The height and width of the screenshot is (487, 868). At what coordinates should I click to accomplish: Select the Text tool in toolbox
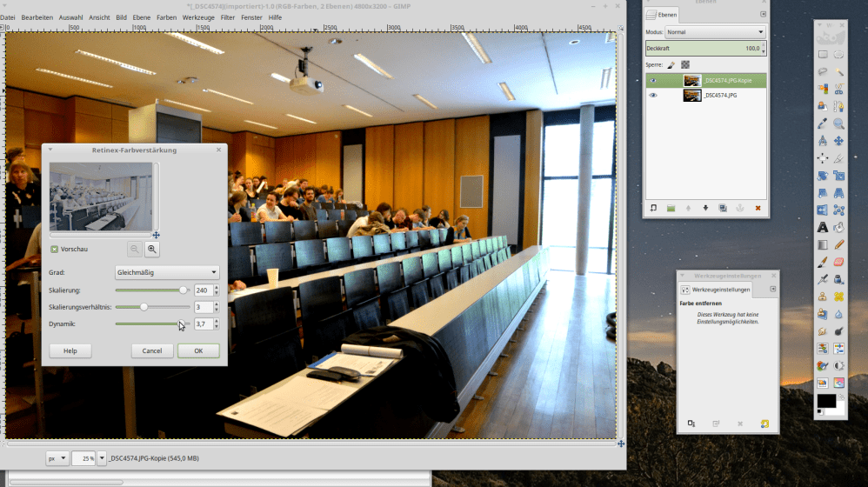click(x=823, y=227)
